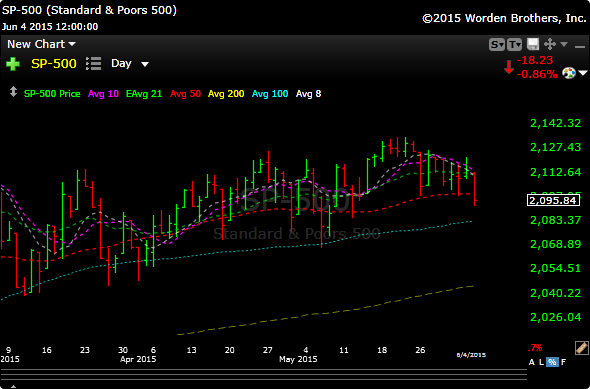590x389 pixels.
Task: Click the 2,142.32 price scale label
Action: tap(555, 123)
